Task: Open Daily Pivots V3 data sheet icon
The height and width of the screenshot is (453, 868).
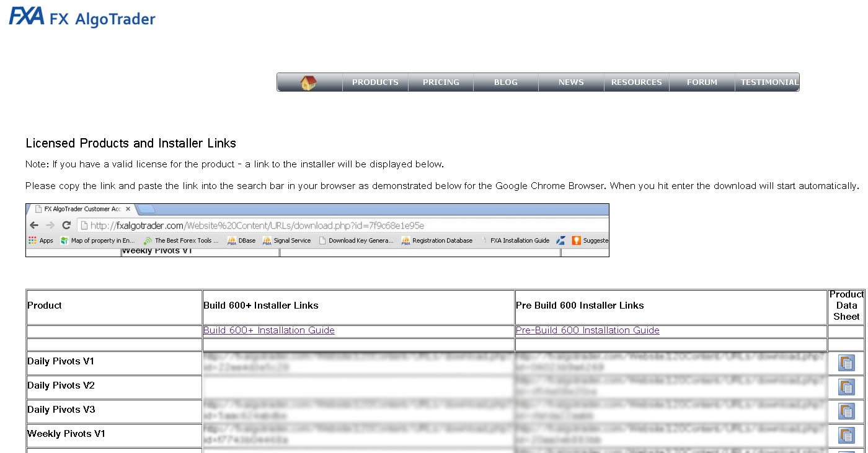Action: pyautogui.click(x=846, y=411)
